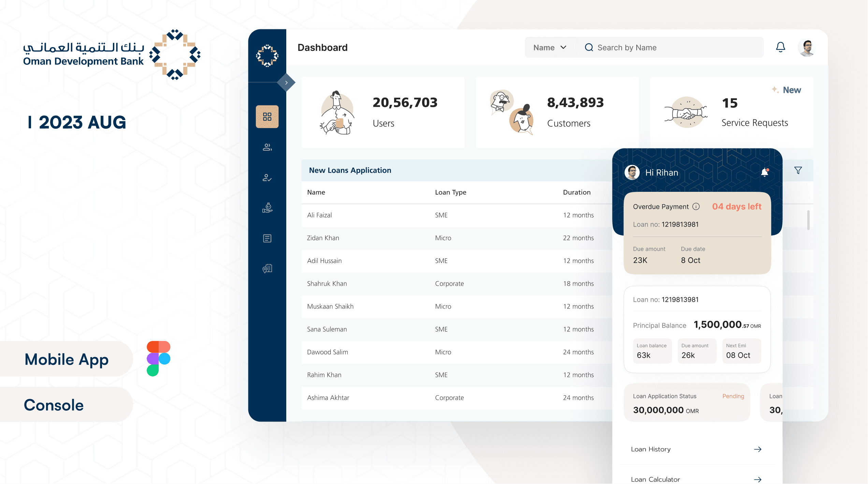868x484 pixels.
Task: Select the Console tab
Action: [x=54, y=405]
